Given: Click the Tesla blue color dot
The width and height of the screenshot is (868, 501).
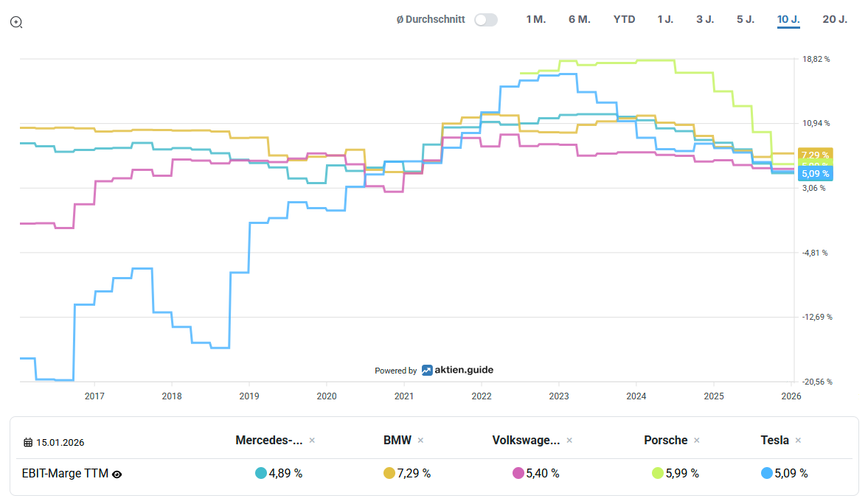Looking at the screenshot, I should (767, 473).
